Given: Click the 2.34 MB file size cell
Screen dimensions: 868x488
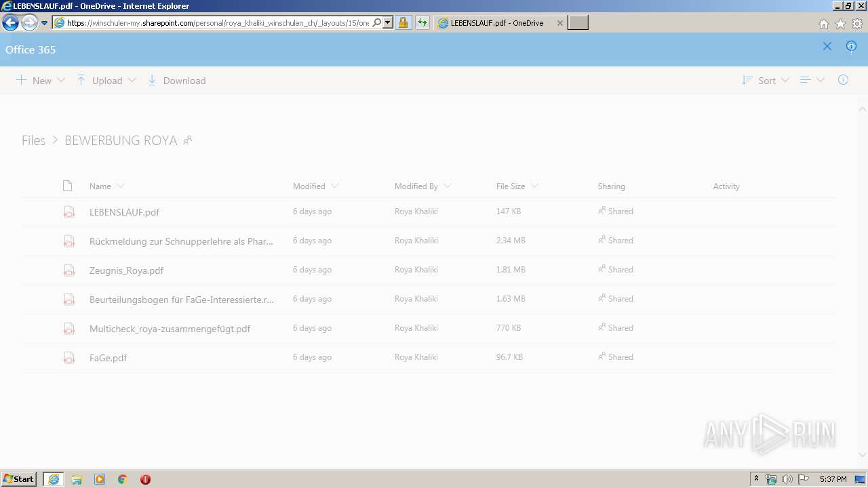Looking at the screenshot, I should click(x=511, y=241).
